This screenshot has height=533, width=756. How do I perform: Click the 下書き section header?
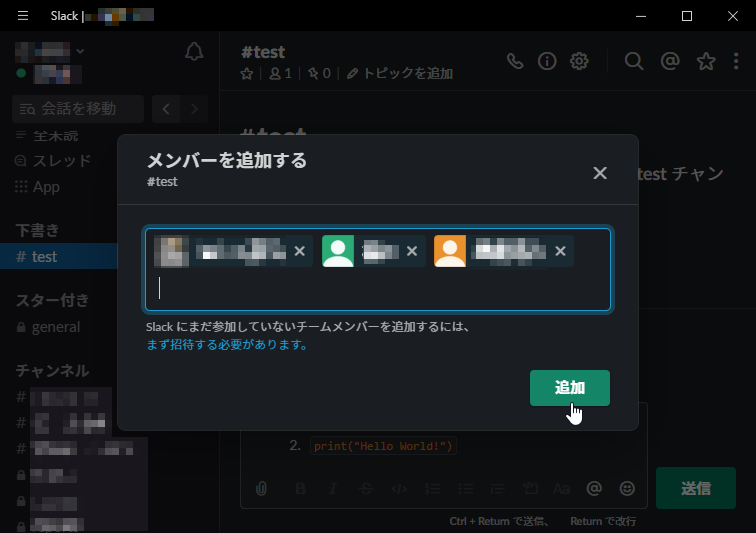[37, 230]
